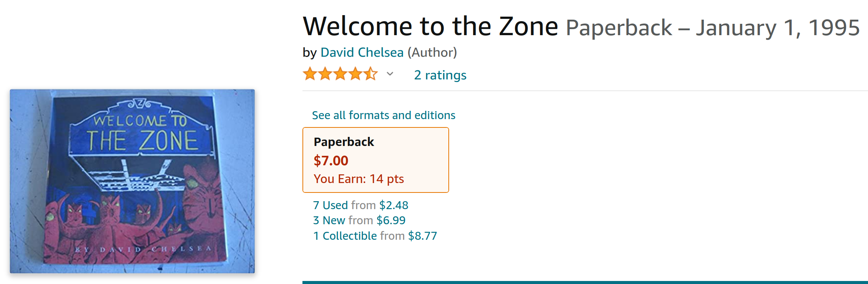Click the $7.00 paperback price
Viewport: 868px width, 284px height.
pyautogui.click(x=331, y=161)
